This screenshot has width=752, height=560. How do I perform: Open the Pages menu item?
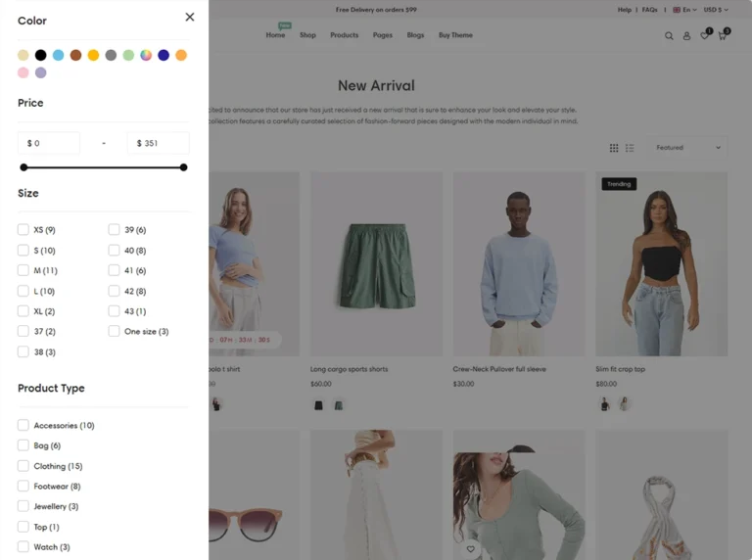tap(383, 35)
